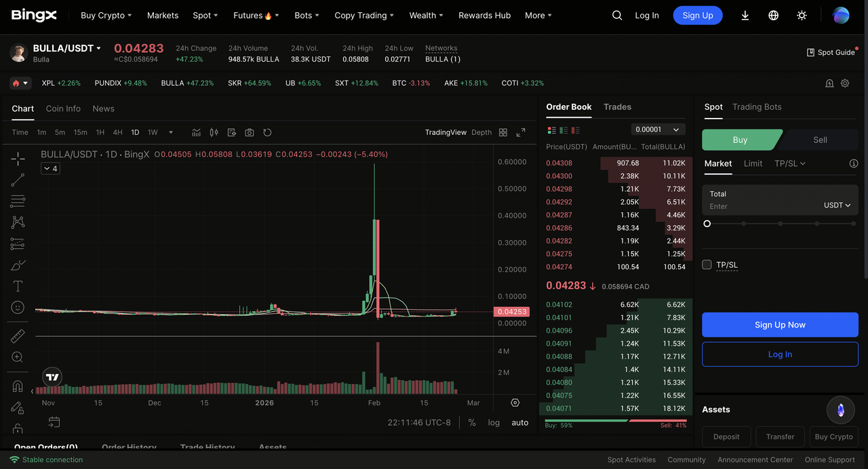Screen dimensions: 868x469
Task: Switch theme with the sun icon
Action: click(x=802, y=16)
